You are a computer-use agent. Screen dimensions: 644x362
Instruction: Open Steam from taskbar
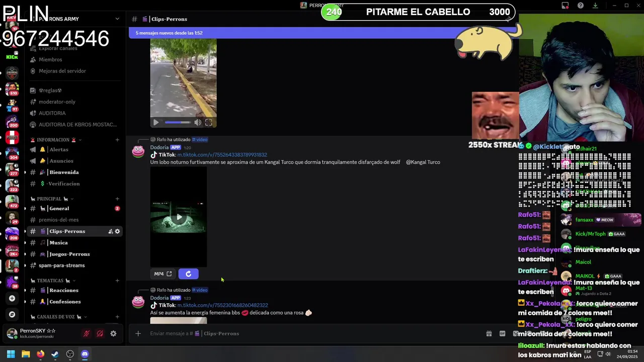pos(55,354)
